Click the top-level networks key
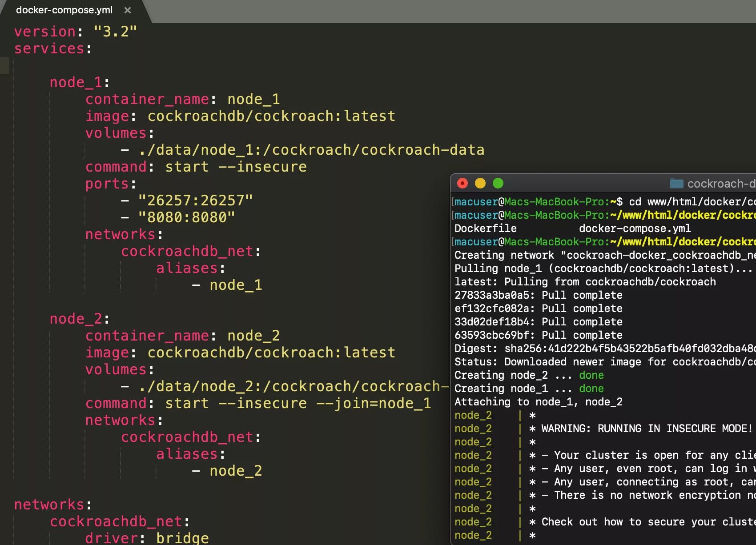Screen dimensions: 756x545 (x=49, y=505)
